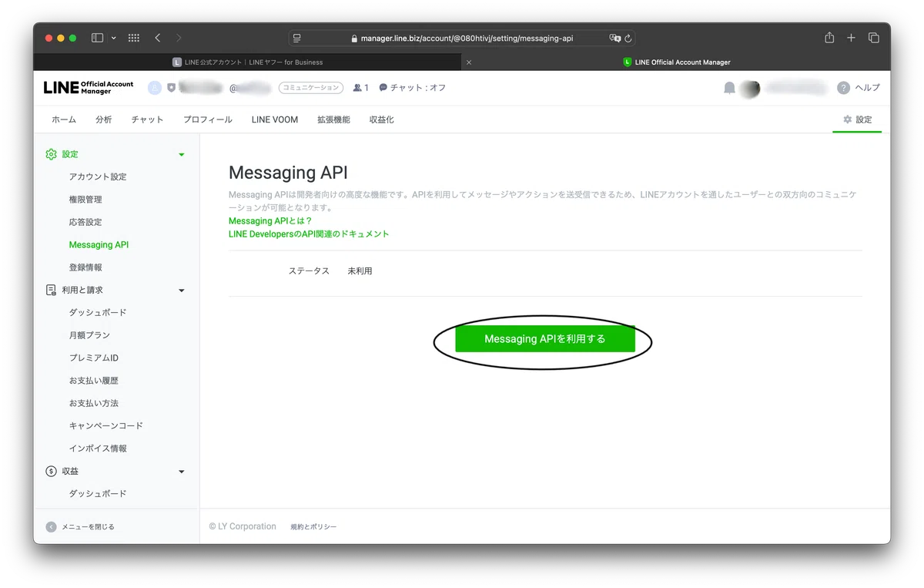Image resolution: width=924 pixels, height=588 pixels.
Task: Click the user profile picture at top right
Action: coord(749,89)
